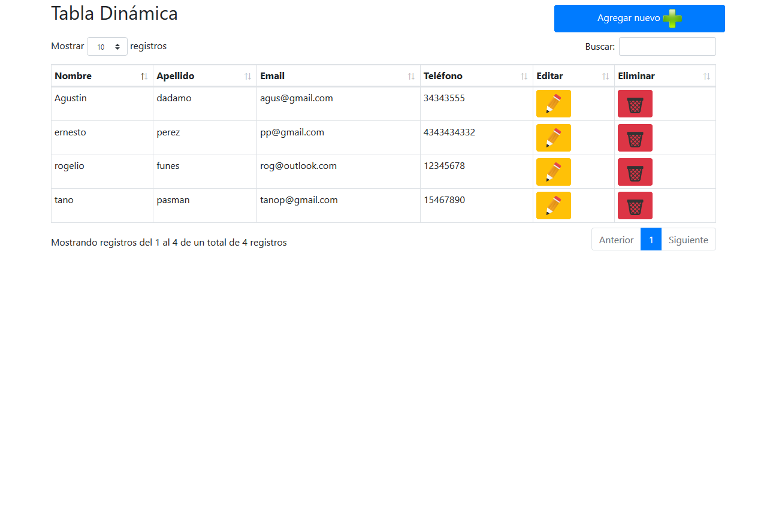
Task: Click the delete trash icon for Agustin
Action: click(x=635, y=103)
